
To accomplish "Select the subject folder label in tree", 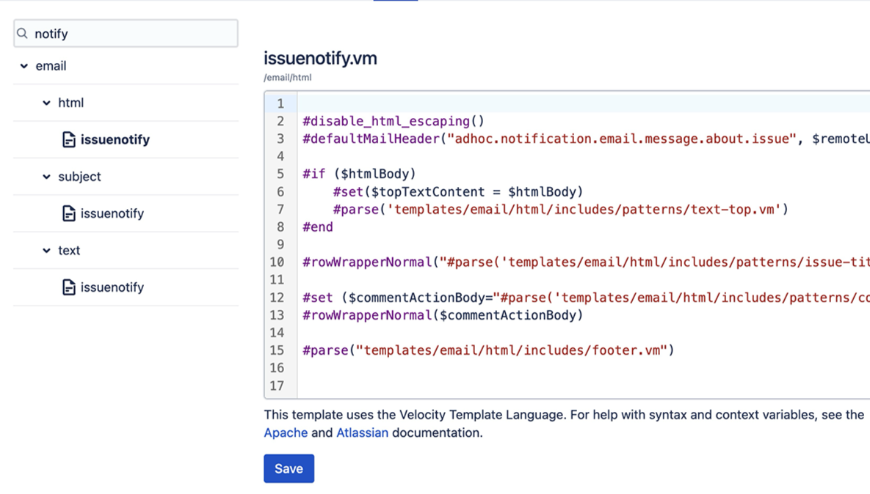I will coord(79,177).
